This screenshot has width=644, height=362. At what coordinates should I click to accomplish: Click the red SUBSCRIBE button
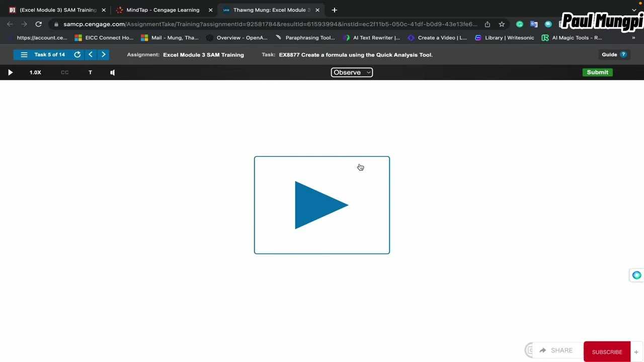pos(607,352)
